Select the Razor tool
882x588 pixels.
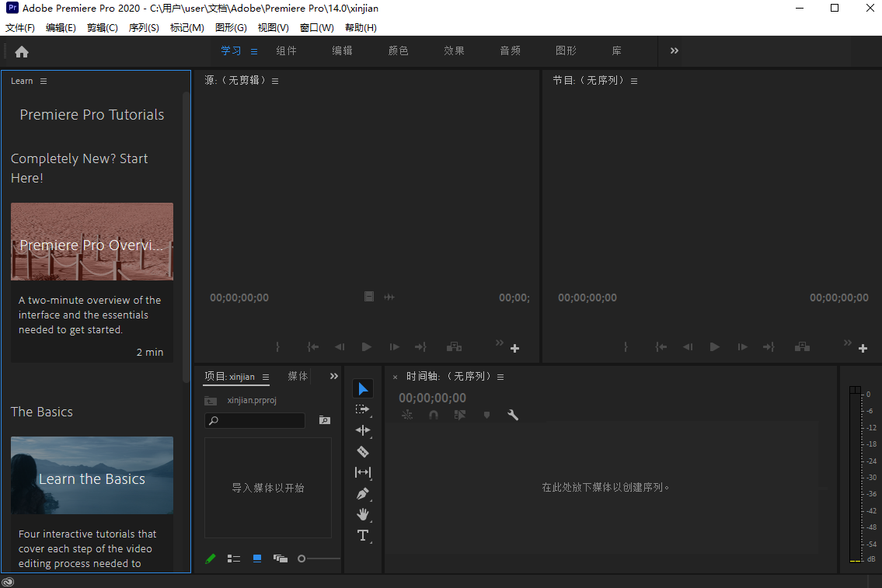[363, 451]
